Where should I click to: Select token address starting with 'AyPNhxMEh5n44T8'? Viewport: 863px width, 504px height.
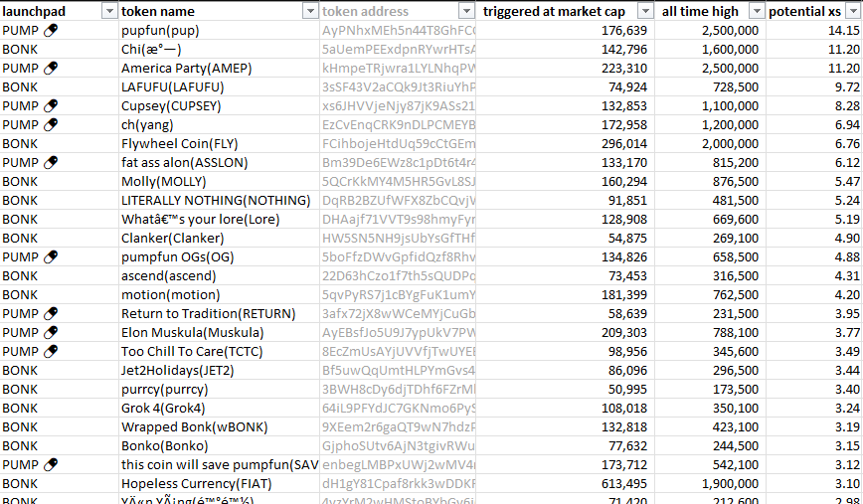click(x=398, y=30)
